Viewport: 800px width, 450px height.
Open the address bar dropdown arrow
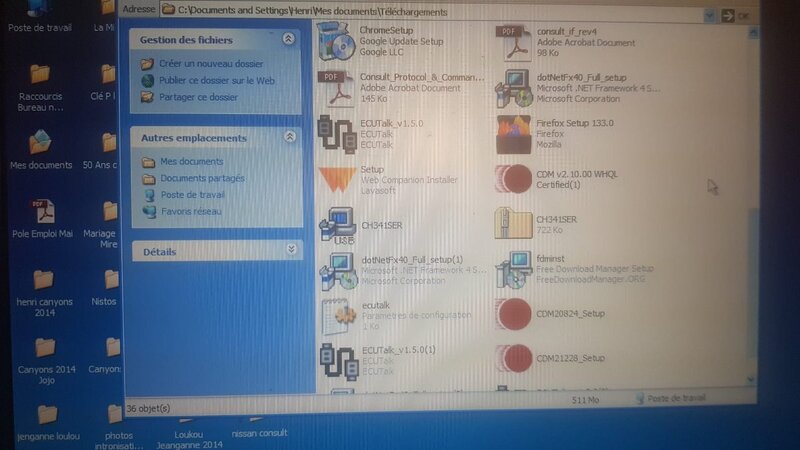pyautogui.click(x=709, y=15)
